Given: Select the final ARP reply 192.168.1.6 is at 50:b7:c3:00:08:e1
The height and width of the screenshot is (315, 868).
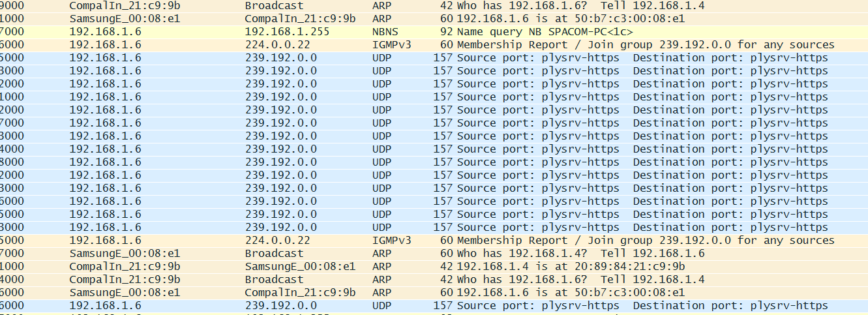Looking at the screenshot, I should click(434, 292).
